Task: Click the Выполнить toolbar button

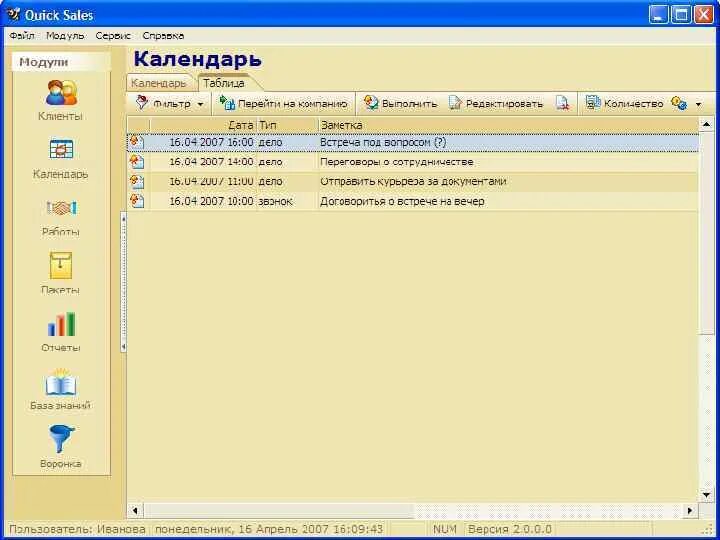Action: (400, 103)
